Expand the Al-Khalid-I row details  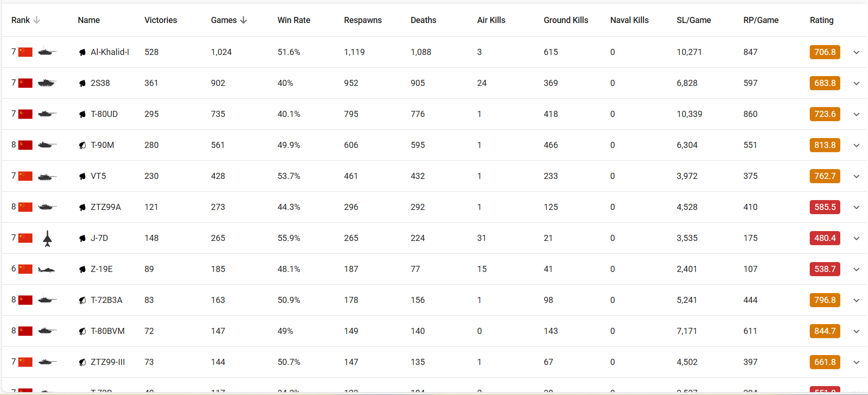[x=856, y=52]
